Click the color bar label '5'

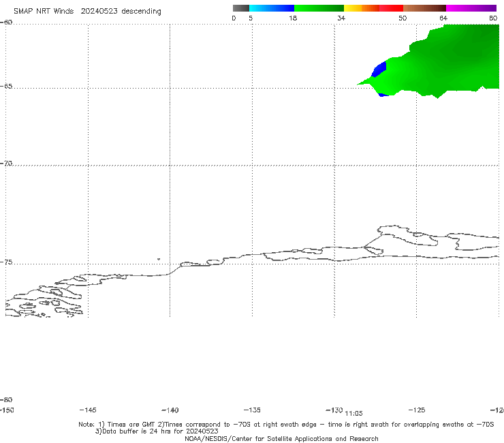pyautogui.click(x=251, y=18)
